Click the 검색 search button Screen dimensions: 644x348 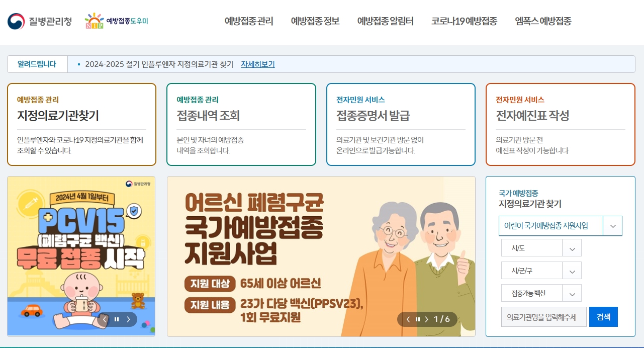603,316
